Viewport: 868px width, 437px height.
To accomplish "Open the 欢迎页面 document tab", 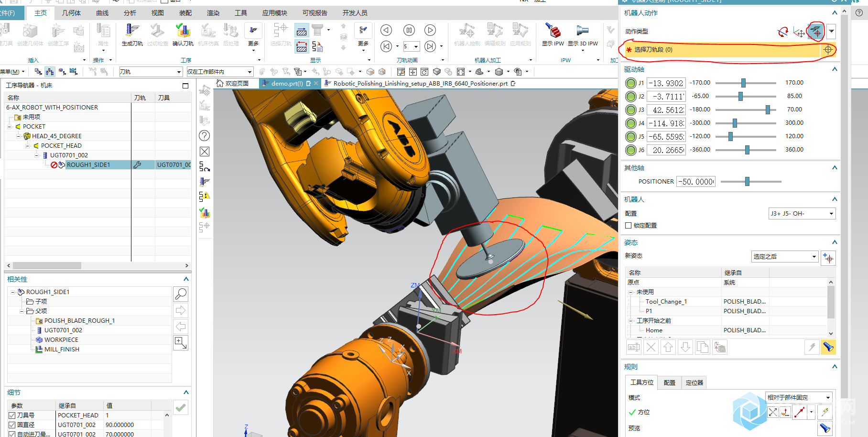I will point(233,84).
